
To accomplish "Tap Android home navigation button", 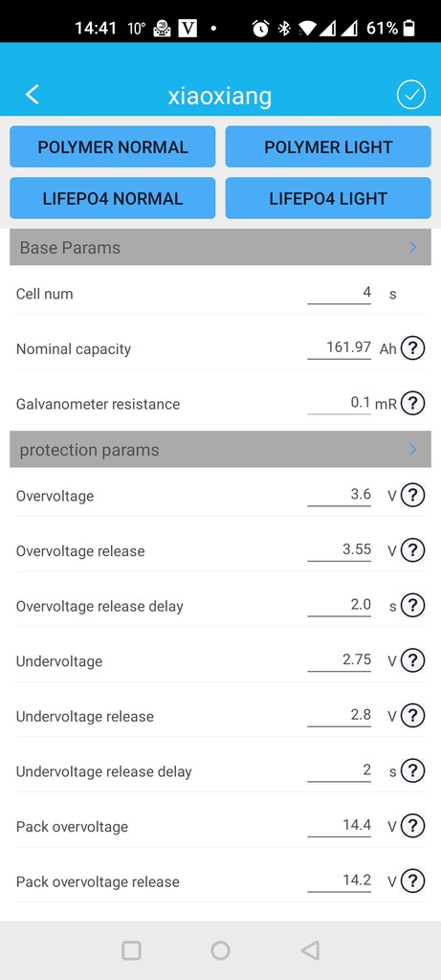I will 220,950.
